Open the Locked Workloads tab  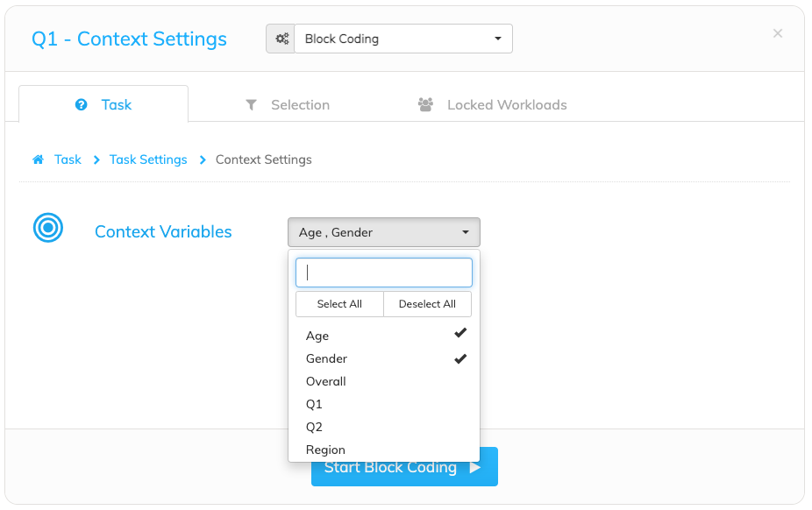point(493,105)
